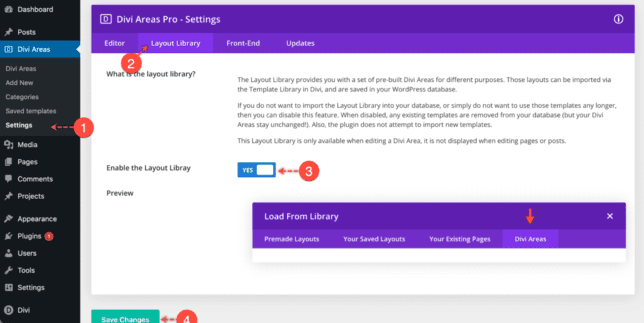Select the Divi Areas library tab
The image size is (644, 323).
(530, 239)
